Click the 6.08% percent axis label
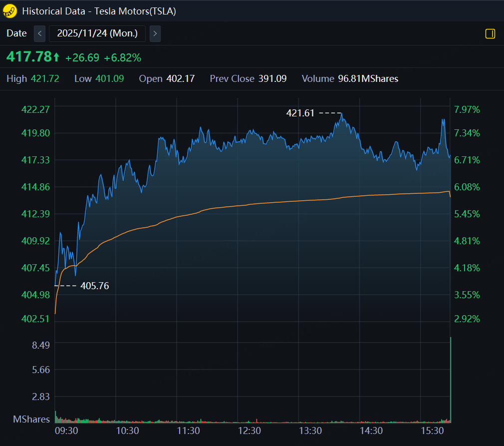The width and height of the screenshot is (504, 446). pyautogui.click(x=467, y=187)
